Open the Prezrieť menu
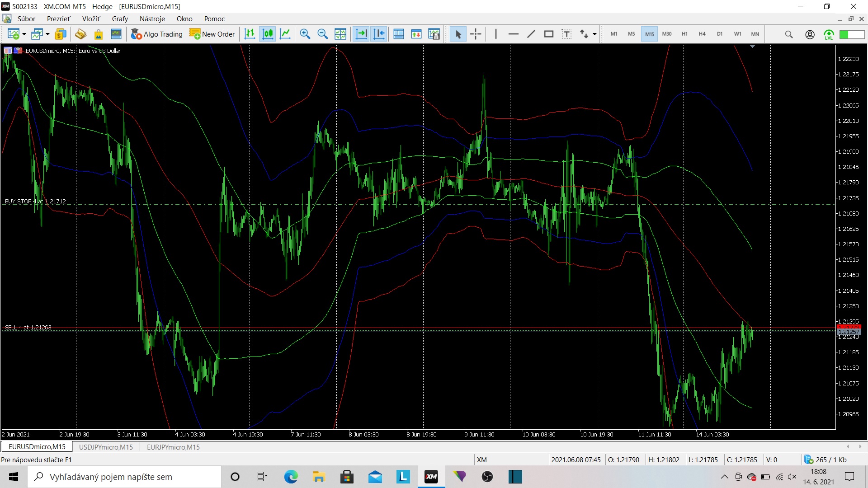The image size is (868, 488). tap(58, 19)
